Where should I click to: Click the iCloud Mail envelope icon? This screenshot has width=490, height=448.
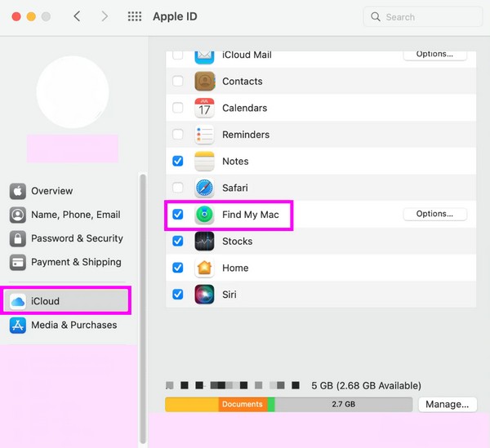[204, 57]
